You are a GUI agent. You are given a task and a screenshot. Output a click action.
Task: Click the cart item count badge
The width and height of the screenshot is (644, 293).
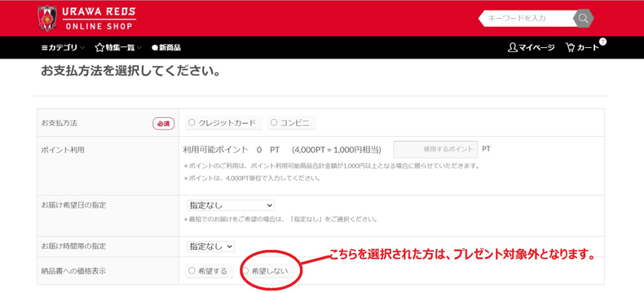602,42
